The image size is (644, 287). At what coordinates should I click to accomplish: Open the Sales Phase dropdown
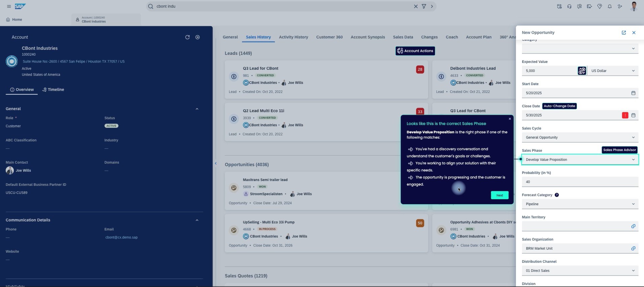[x=633, y=160]
